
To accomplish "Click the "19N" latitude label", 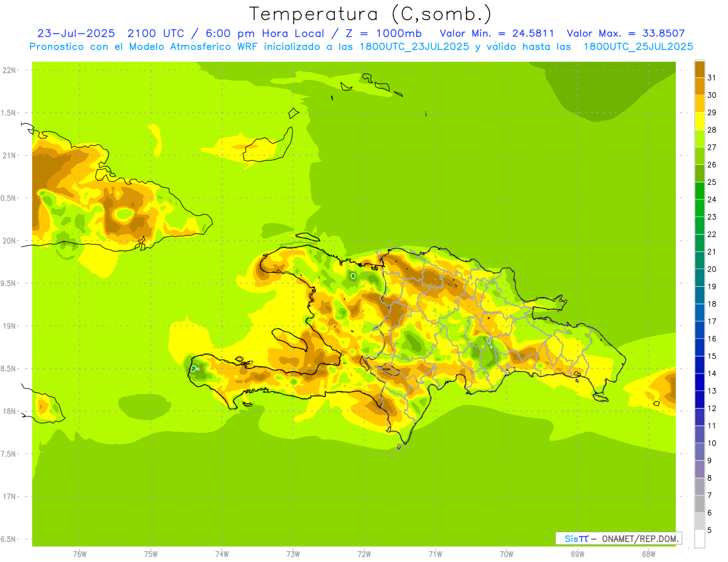I will tap(9, 326).
